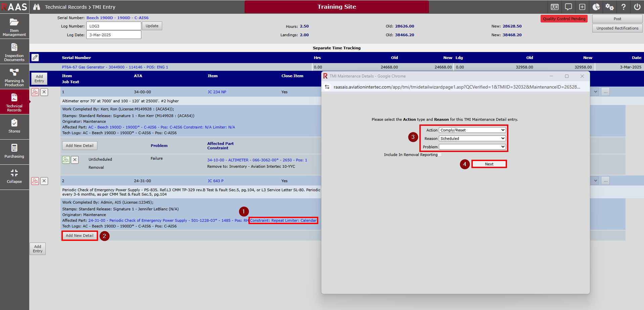Viewport: 644px width, 310px height.
Task: Click the pencil edit icon beside Serial Number
Action: (35, 57)
